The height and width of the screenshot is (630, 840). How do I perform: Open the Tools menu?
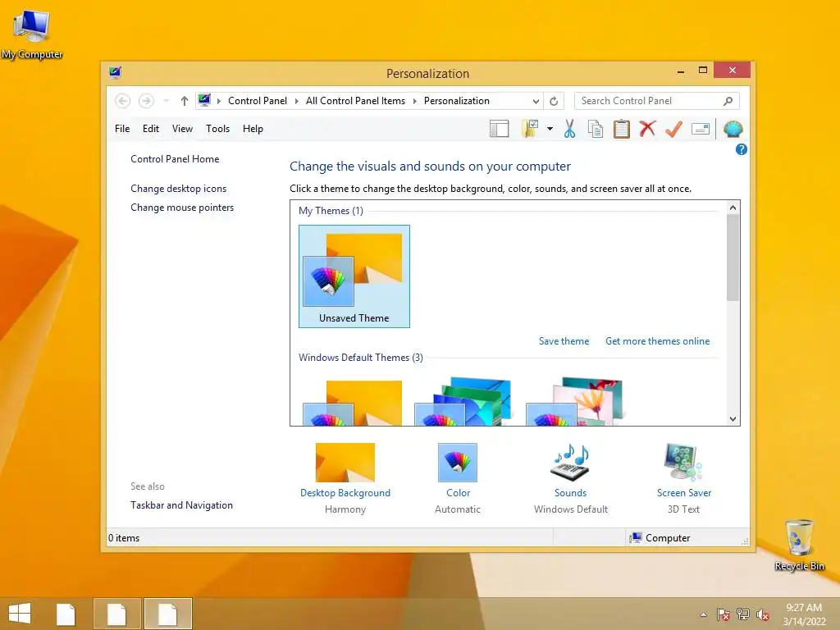pos(217,129)
